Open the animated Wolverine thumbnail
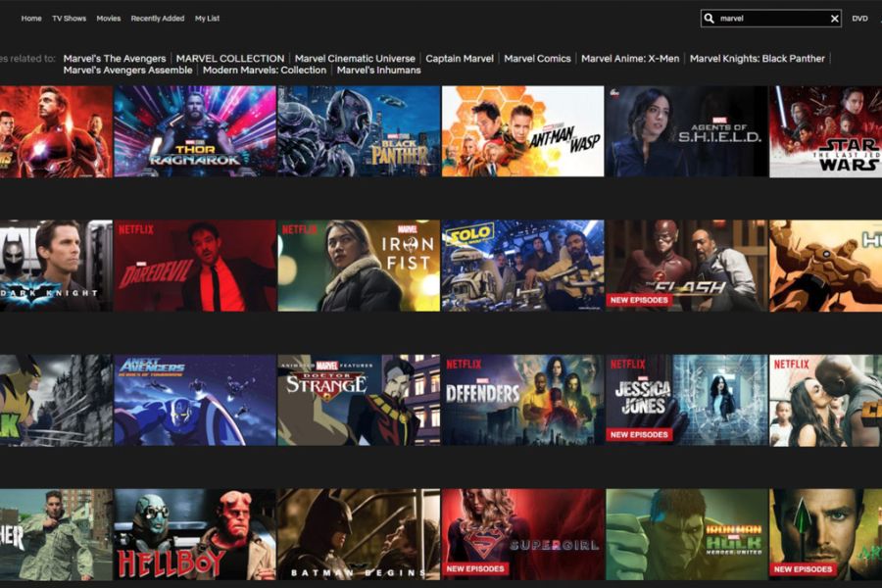882x588 pixels. tap(56, 400)
